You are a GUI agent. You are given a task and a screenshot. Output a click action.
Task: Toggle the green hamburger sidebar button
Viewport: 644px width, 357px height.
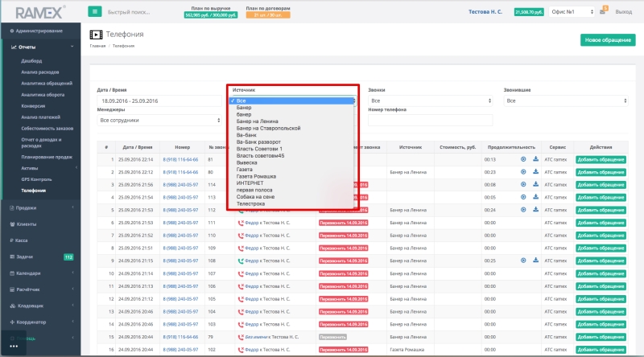tap(94, 11)
